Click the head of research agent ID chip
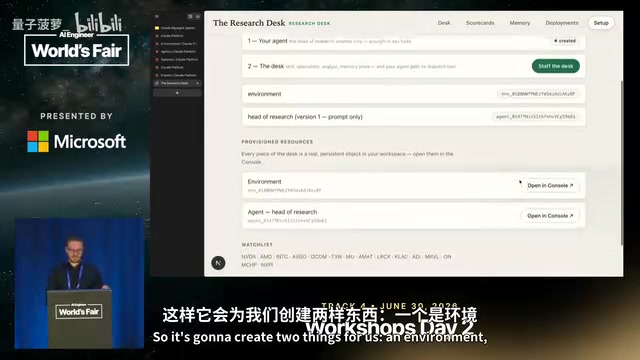The height and width of the screenshot is (360, 640). [x=535, y=117]
